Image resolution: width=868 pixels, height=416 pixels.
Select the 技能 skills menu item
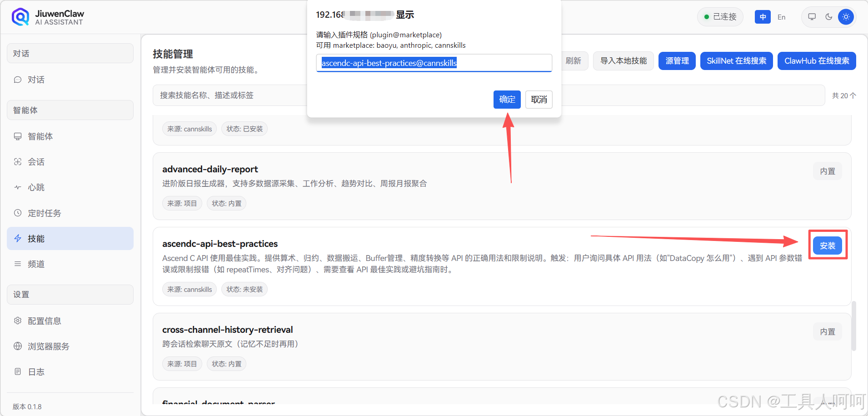tap(70, 239)
